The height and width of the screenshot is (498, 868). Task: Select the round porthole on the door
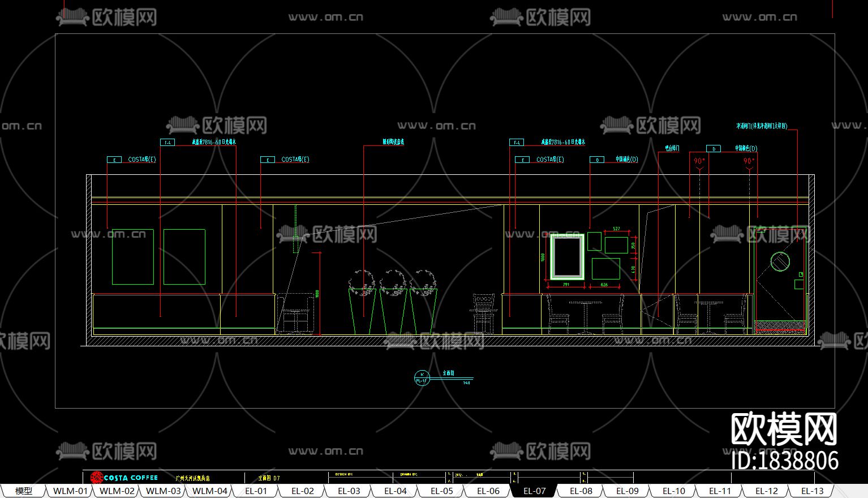coord(780,261)
